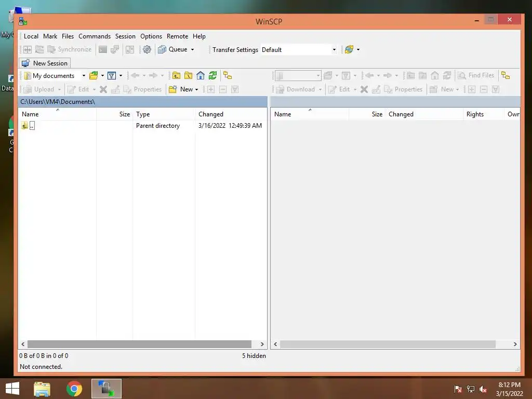The image size is (532, 399).
Task: Click the Queue button
Action: tap(172, 49)
